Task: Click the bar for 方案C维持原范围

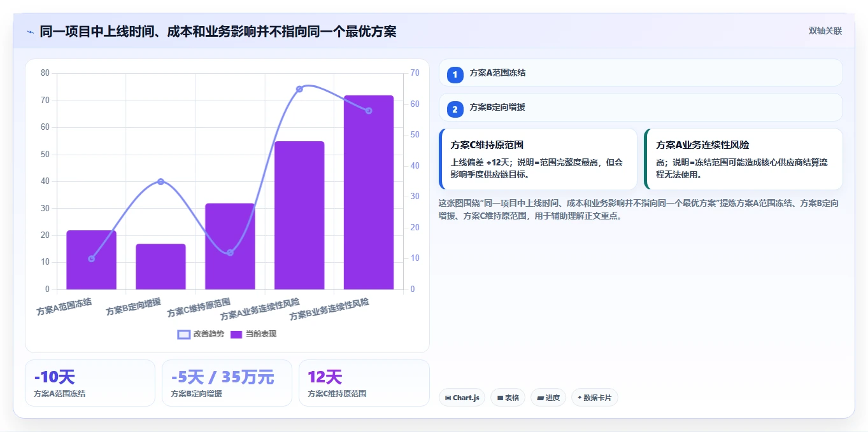Action: [x=230, y=246]
